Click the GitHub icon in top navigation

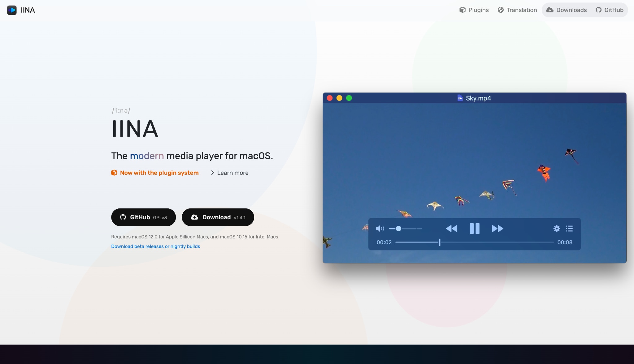(x=599, y=10)
